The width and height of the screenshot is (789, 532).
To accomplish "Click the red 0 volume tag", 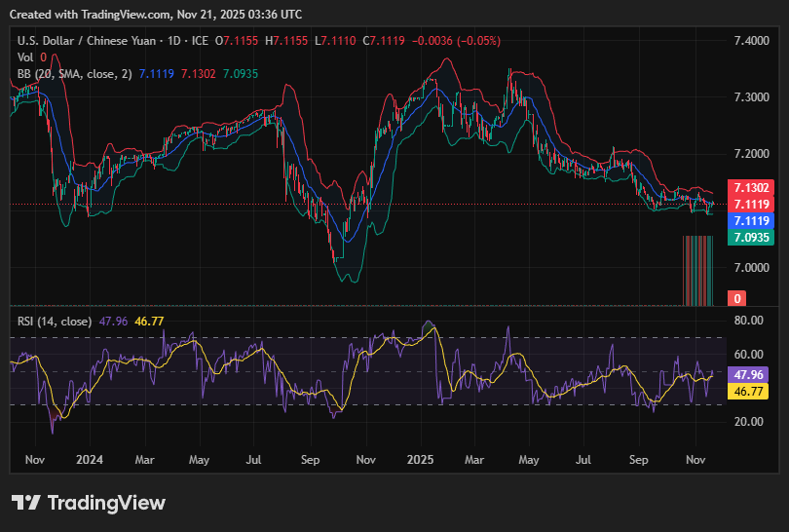I will coord(738,298).
